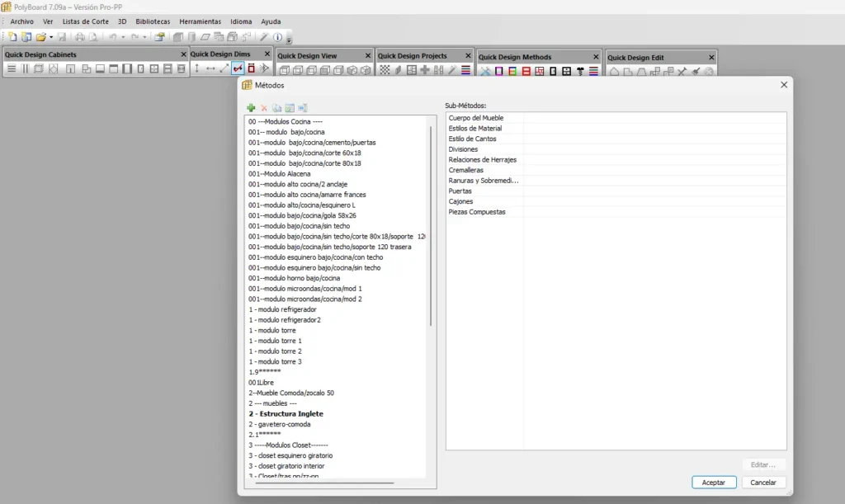Expand the main toolbar overflow options arrow
This screenshot has width=845, height=504.
[289, 39]
